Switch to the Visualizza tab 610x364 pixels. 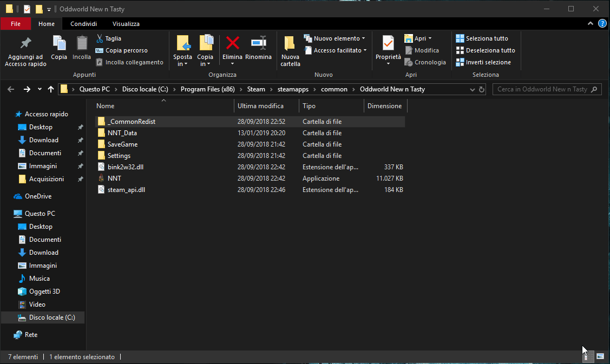click(126, 24)
